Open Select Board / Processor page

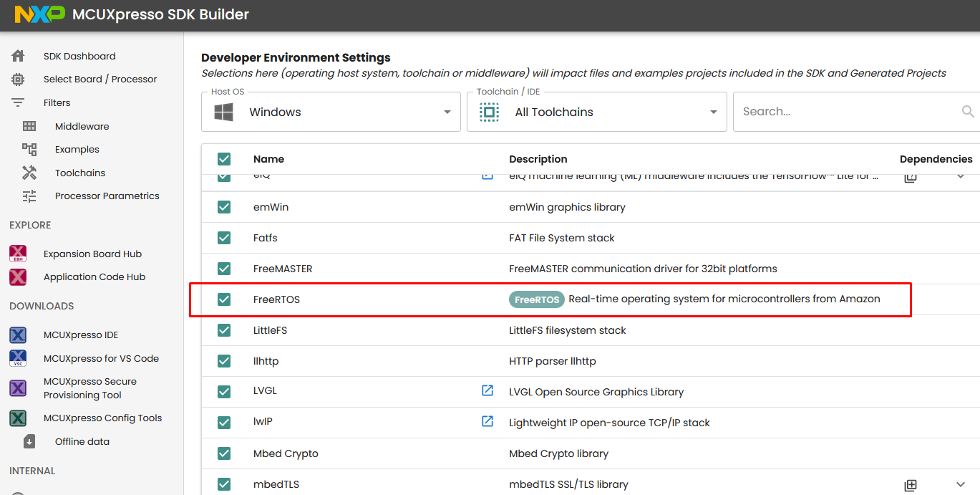100,79
